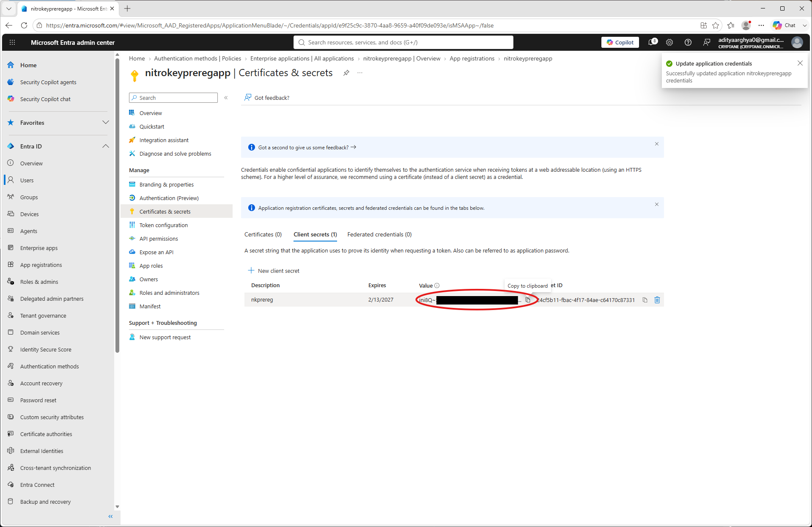Open the browser profile icon

coord(746,25)
